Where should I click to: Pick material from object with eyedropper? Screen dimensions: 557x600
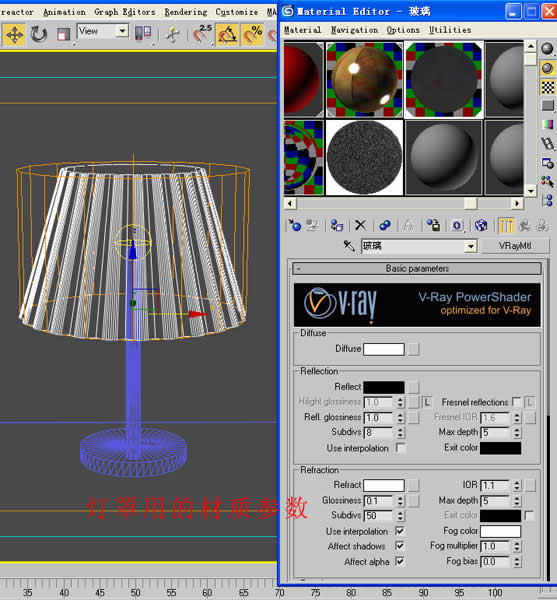pos(349,246)
